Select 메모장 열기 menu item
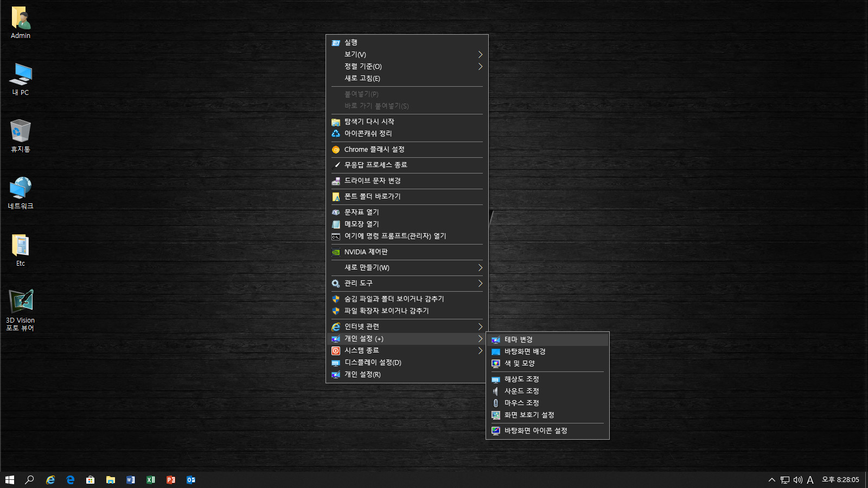 tap(407, 224)
